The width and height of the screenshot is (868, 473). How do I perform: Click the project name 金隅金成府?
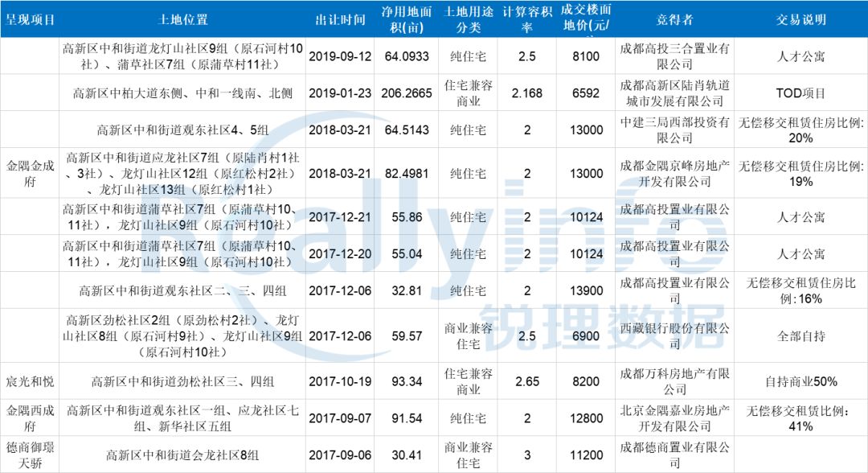(30, 174)
